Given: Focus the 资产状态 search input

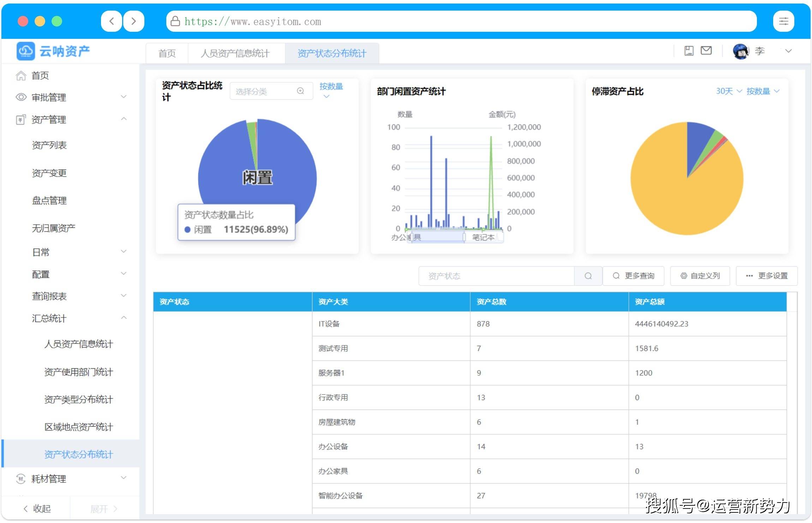Looking at the screenshot, I should [x=496, y=276].
